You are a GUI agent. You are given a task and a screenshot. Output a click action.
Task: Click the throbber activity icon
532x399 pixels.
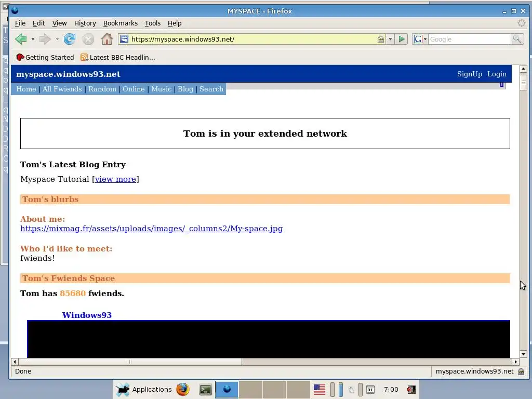(x=522, y=23)
